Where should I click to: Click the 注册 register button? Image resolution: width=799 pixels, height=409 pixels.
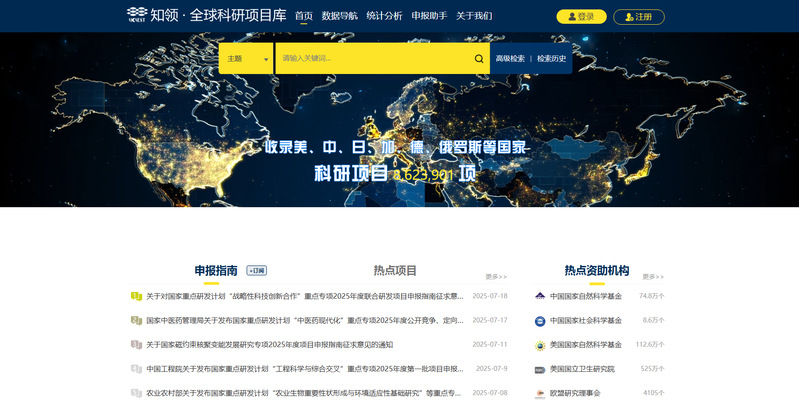pyautogui.click(x=638, y=17)
